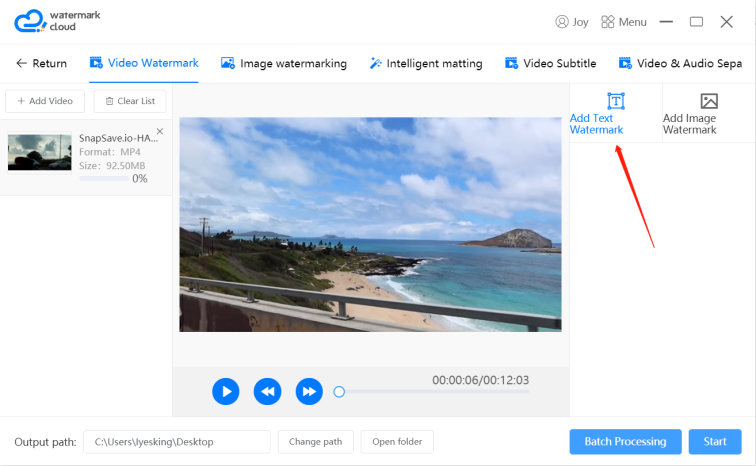Switch to the Image watermarking tab
756x466 pixels.
click(x=284, y=64)
